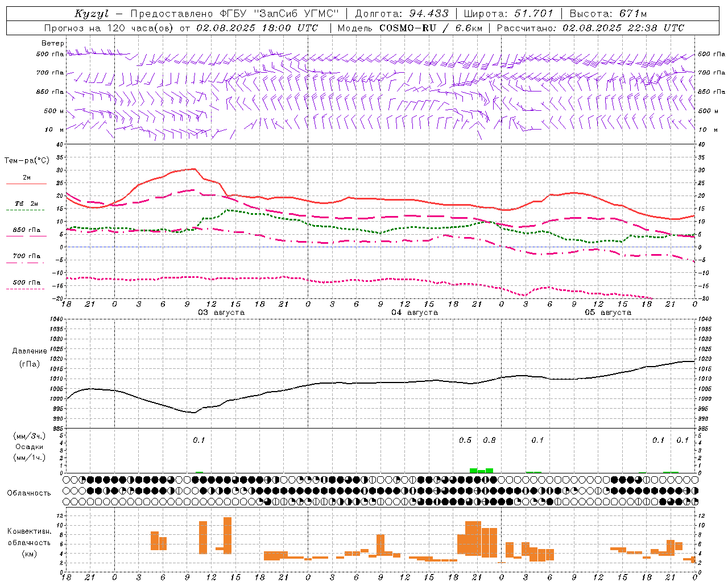The height and width of the screenshot is (582, 728).
Task: Click the 'Широта: 51.701' latitude value
Action: coord(508,14)
